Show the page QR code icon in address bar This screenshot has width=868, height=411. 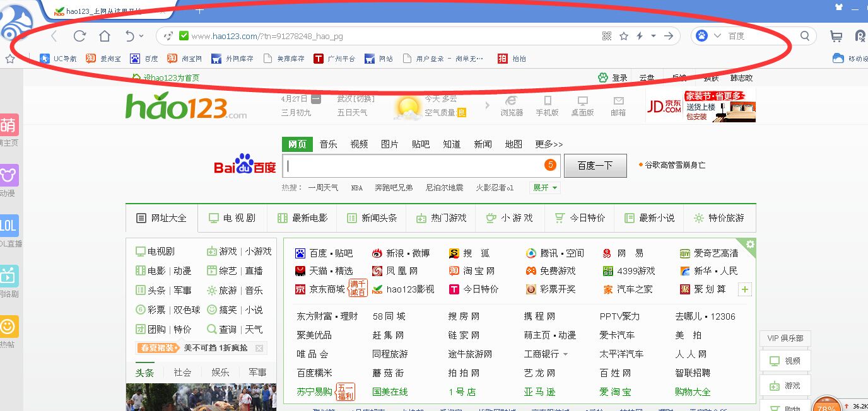coord(607,36)
